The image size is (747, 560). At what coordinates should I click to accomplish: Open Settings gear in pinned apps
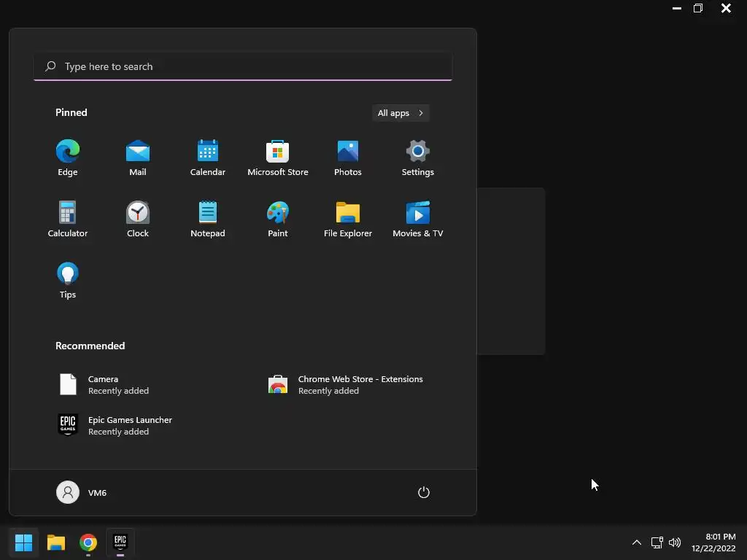pyautogui.click(x=418, y=158)
